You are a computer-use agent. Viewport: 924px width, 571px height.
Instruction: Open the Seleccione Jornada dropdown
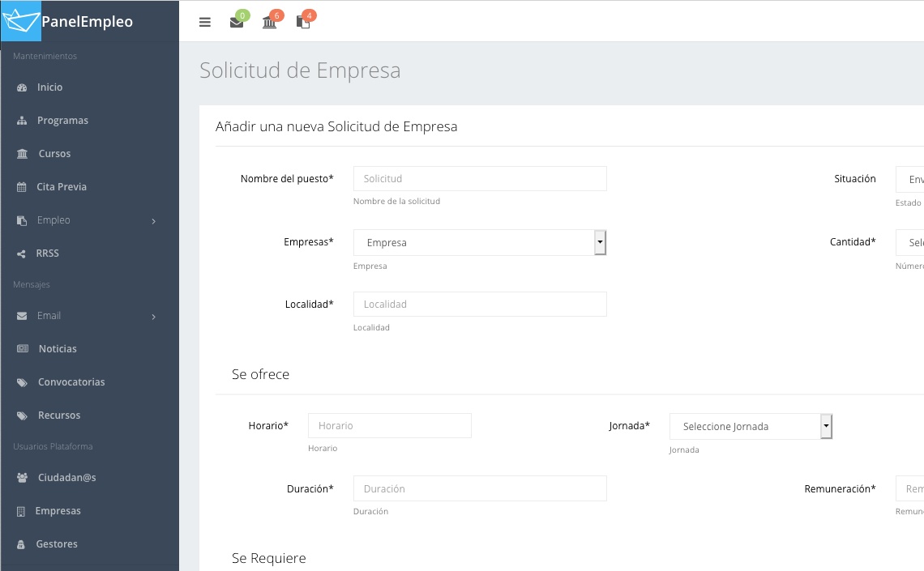pyautogui.click(x=751, y=426)
